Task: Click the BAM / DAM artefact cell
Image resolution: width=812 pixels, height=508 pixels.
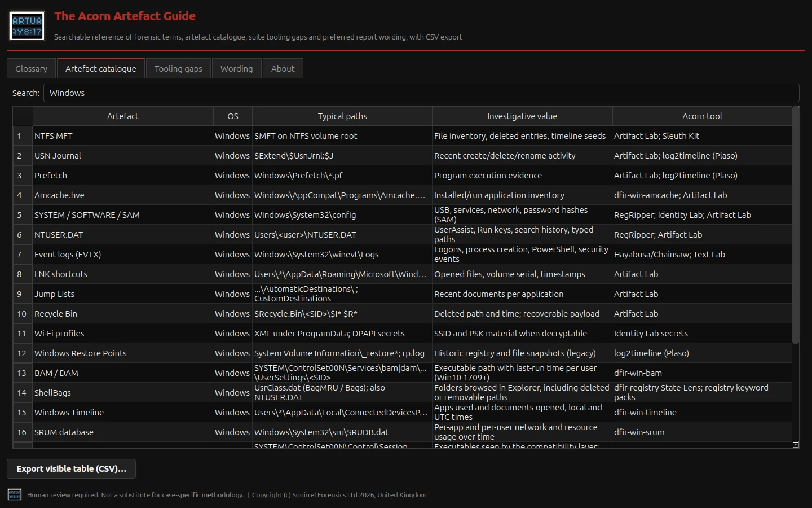Action: pos(123,373)
